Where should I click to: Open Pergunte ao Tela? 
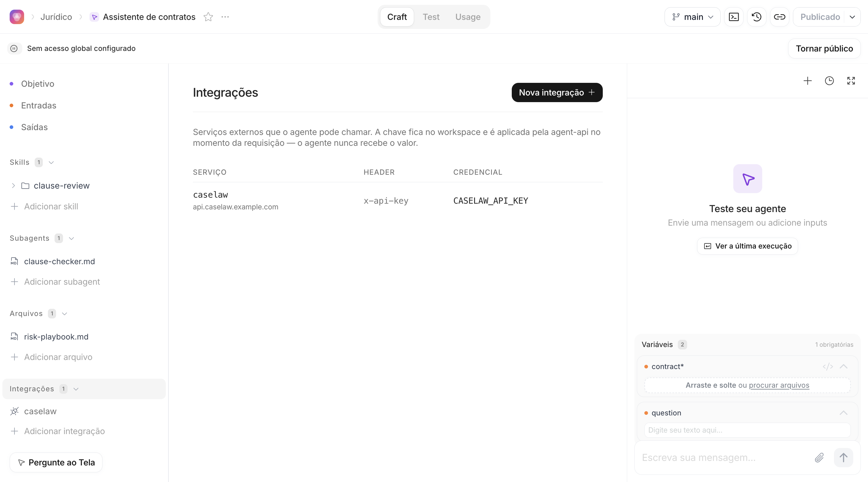click(x=56, y=462)
